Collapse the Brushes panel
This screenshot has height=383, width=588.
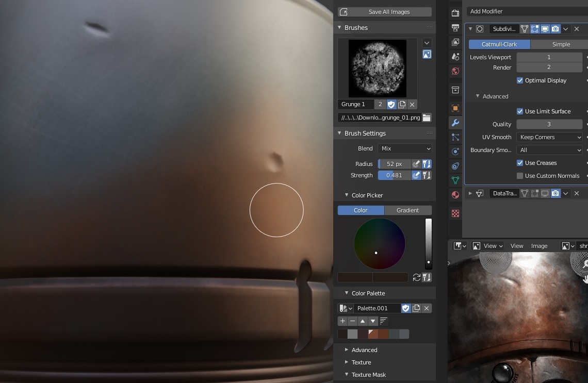(x=339, y=27)
